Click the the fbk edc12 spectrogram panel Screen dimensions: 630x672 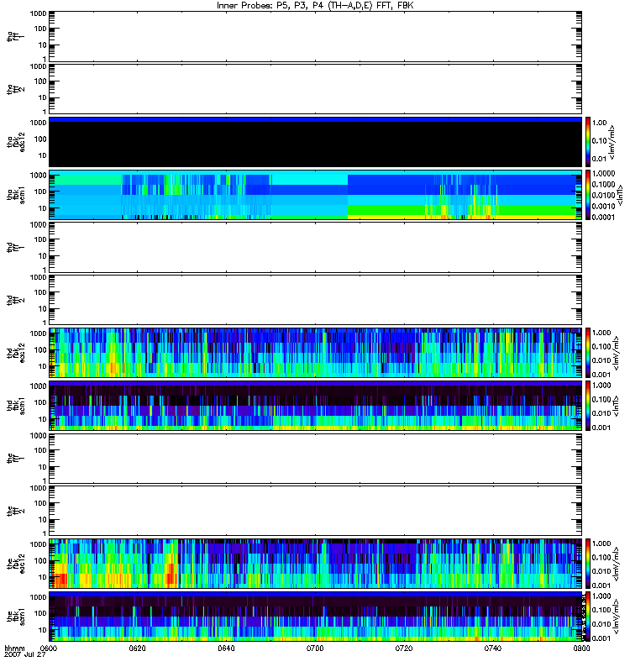pyautogui.click(x=315, y=564)
